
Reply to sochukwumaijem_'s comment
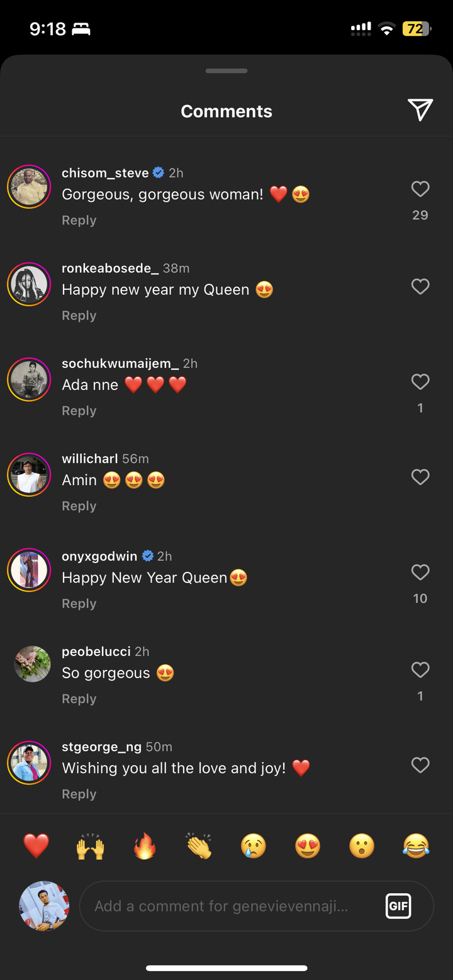[79, 411]
